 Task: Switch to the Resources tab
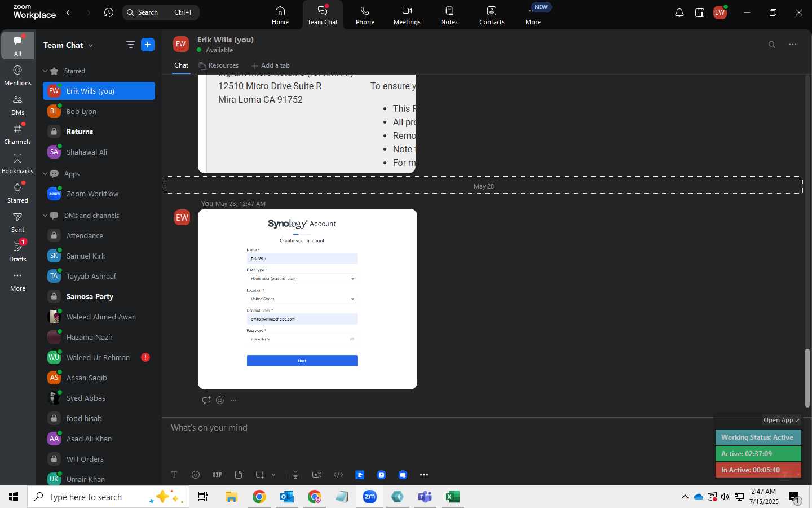(218, 65)
